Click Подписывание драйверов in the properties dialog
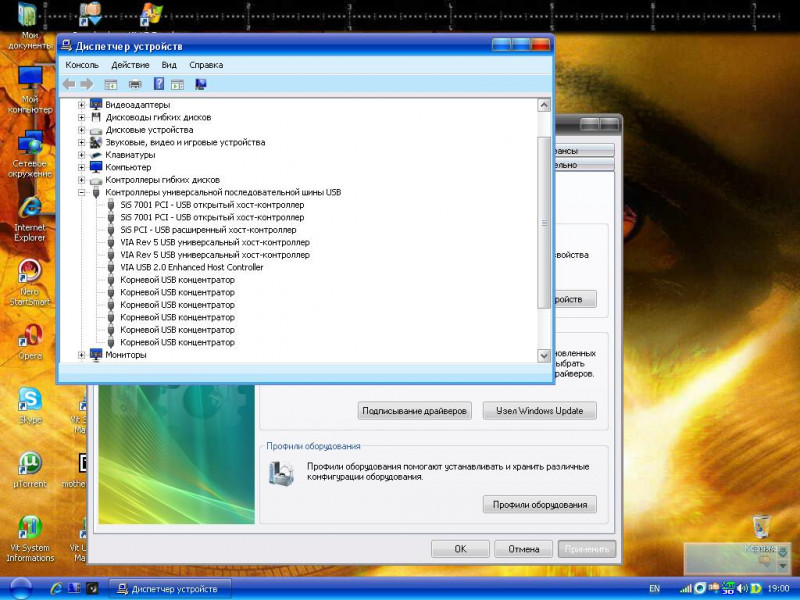The image size is (800, 600). pyautogui.click(x=414, y=411)
